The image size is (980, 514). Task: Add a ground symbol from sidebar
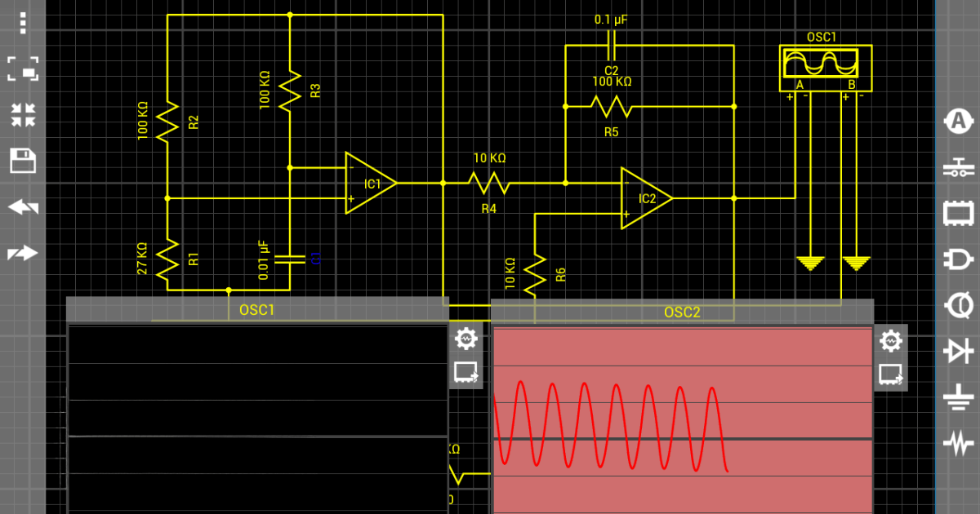point(957,398)
